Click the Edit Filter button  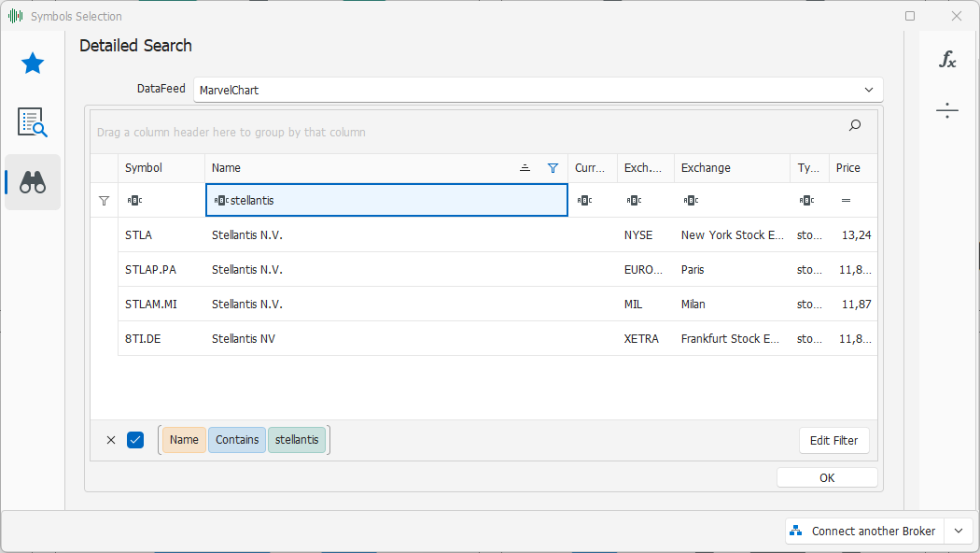point(833,440)
